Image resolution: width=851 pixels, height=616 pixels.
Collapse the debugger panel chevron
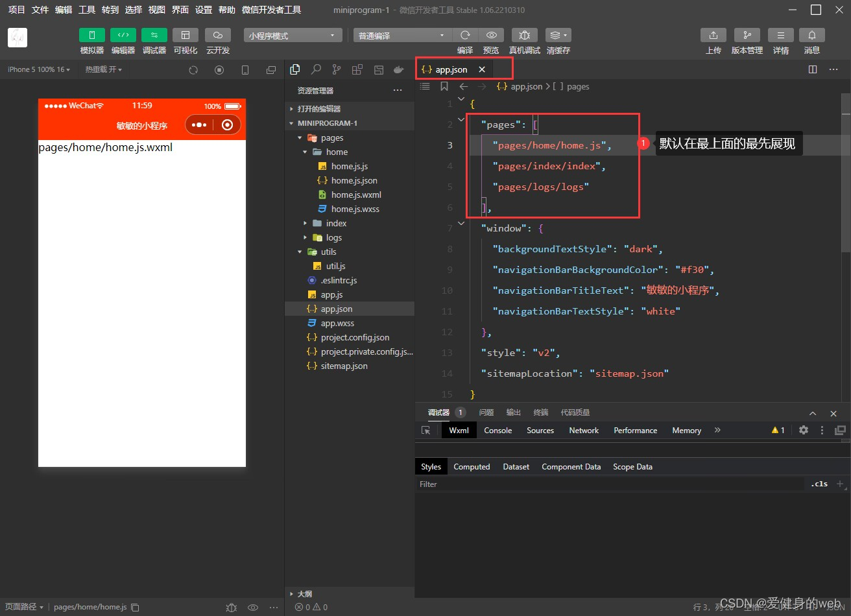tap(813, 413)
